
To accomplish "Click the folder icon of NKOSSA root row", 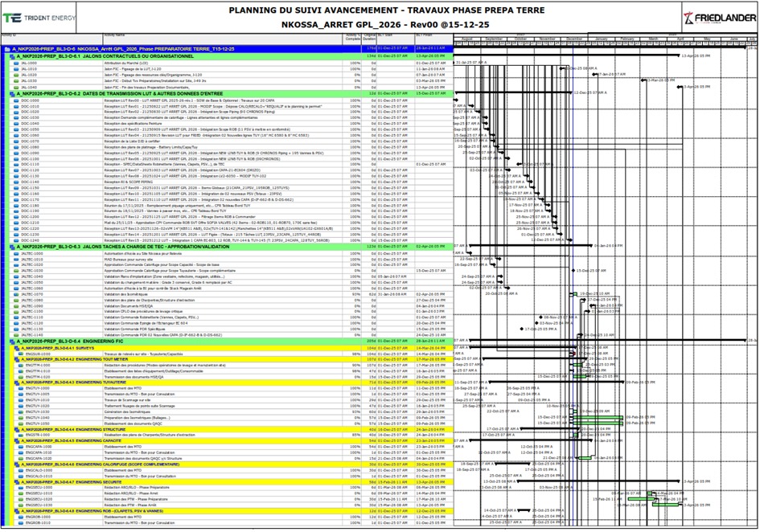I will click(7, 49).
